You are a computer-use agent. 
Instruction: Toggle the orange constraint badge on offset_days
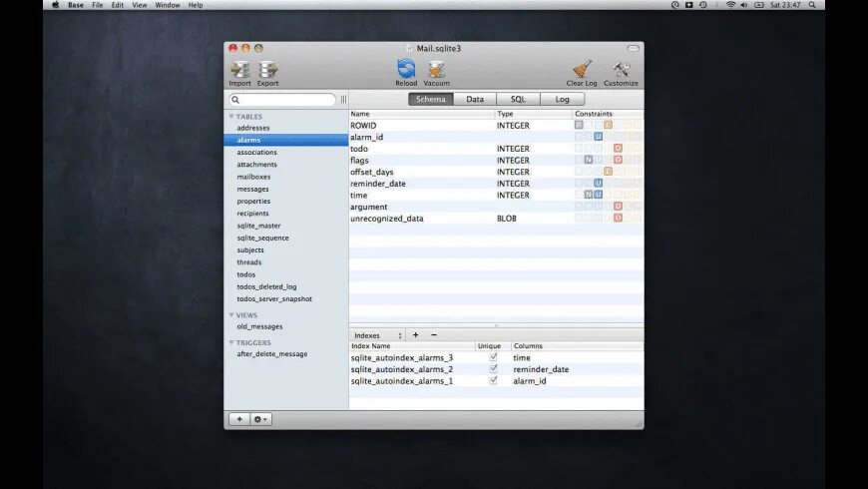click(x=608, y=172)
